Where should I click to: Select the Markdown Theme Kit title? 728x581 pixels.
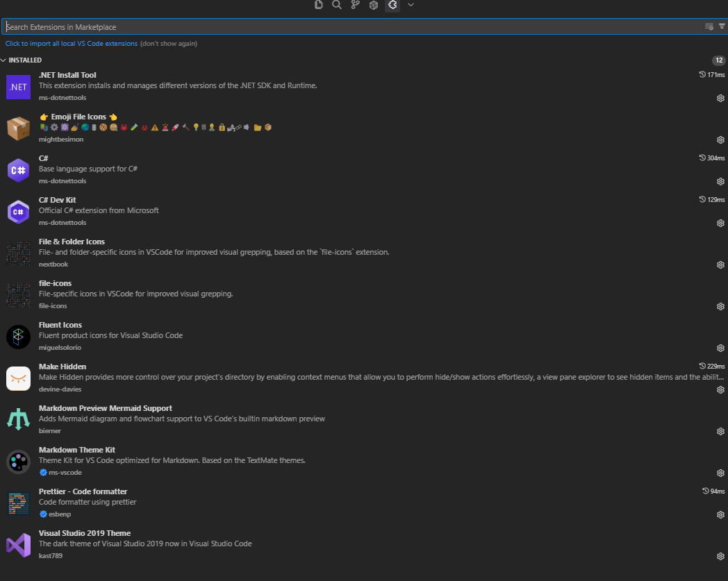pos(76,450)
